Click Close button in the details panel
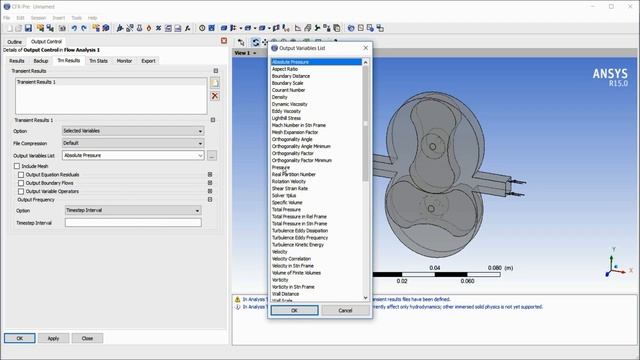This screenshot has width=640, height=360. click(x=87, y=338)
